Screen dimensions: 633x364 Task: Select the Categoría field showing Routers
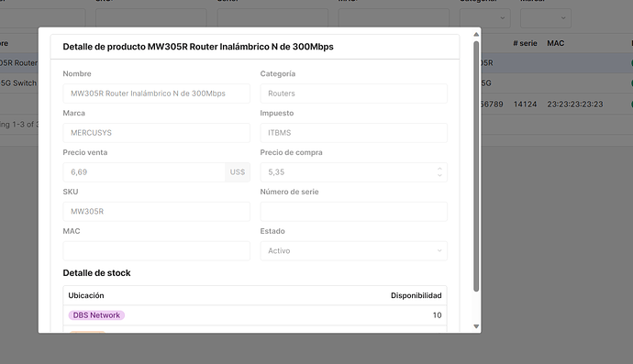353,94
